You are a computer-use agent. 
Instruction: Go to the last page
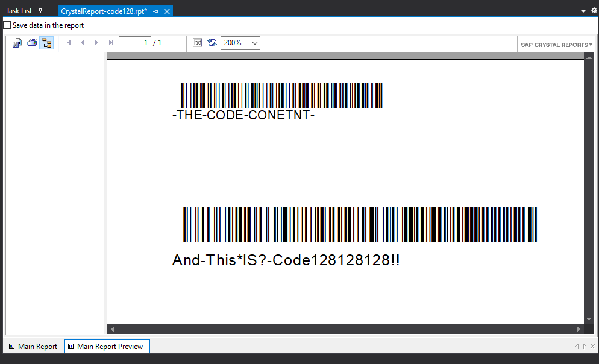point(111,43)
